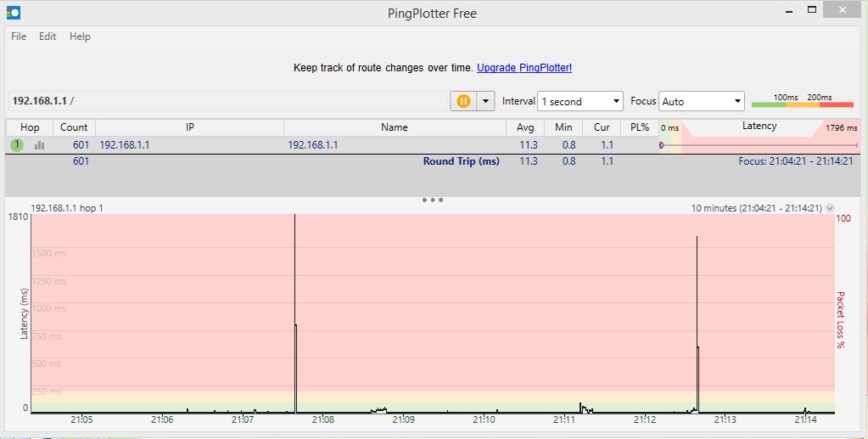Click the three-dot panel splitter handle

pos(433,200)
